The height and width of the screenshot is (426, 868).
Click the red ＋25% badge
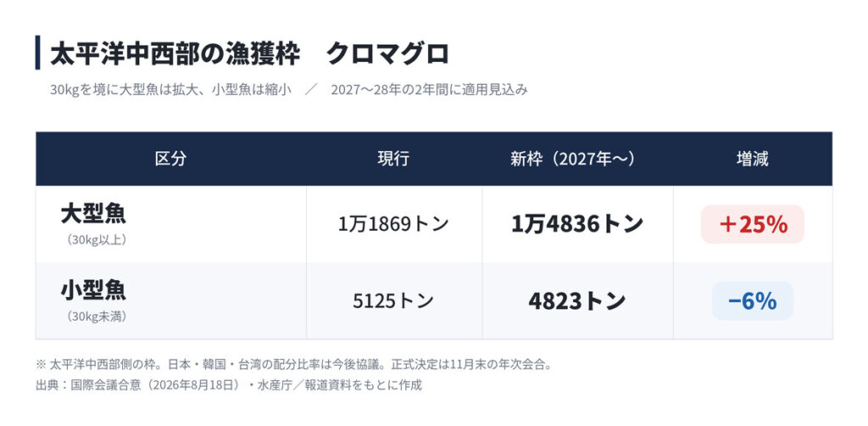coord(753,224)
